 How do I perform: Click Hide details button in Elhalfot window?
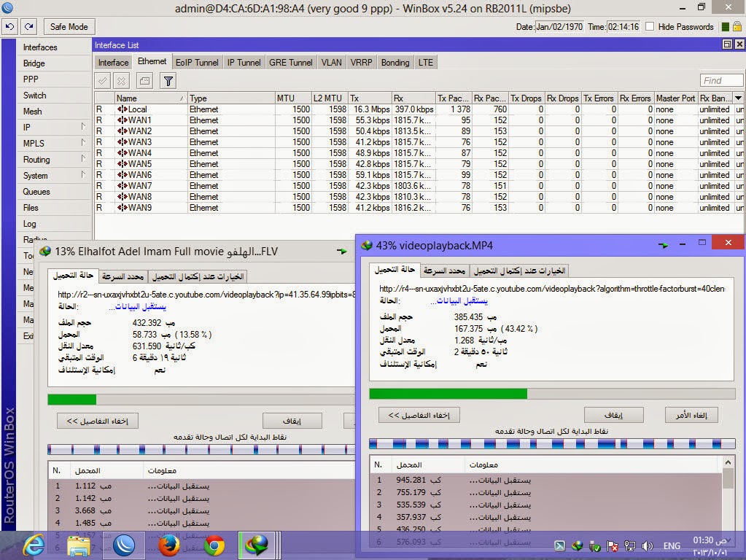pyautogui.click(x=98, y=421)
